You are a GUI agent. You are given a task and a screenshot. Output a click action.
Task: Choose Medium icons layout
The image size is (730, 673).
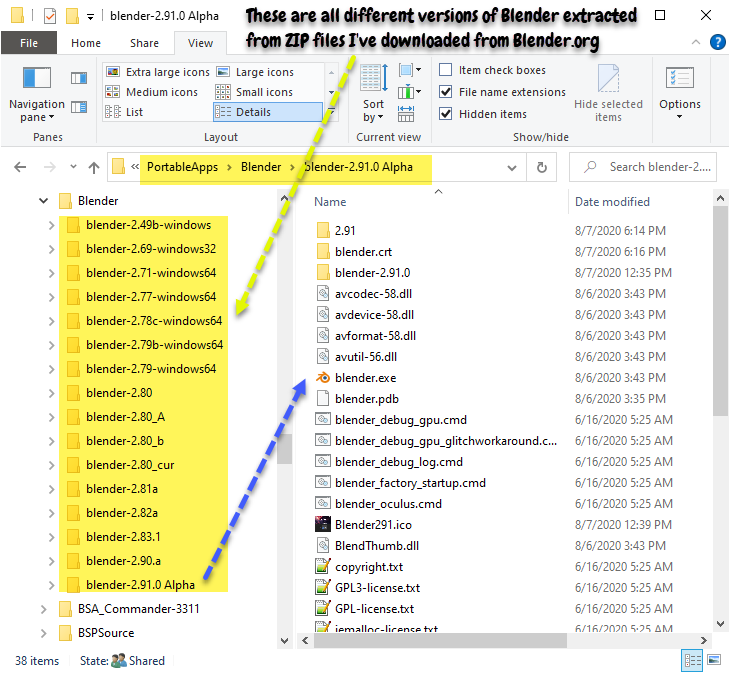coord(152,92)
